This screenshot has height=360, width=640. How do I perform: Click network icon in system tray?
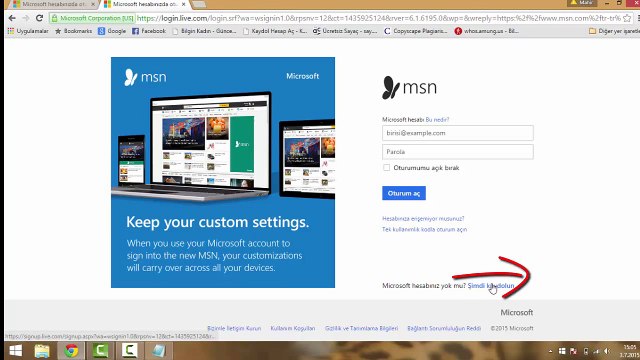[x=596, y=351]
